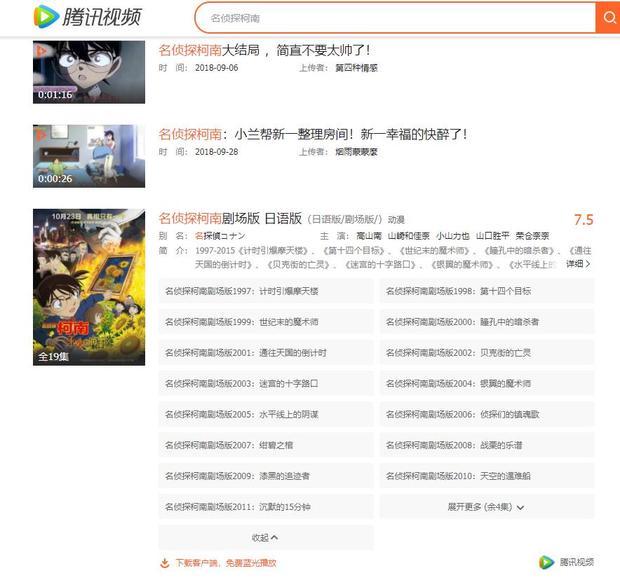
Task: Open the 全19集 movie poster thumbnail
Action: point(89,287)
